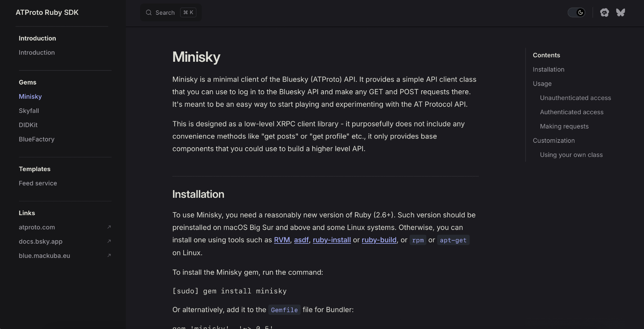Go to BlueFactory in the sidebar
This screenshot has width=644, height=329.
click(x=37, y=139)
